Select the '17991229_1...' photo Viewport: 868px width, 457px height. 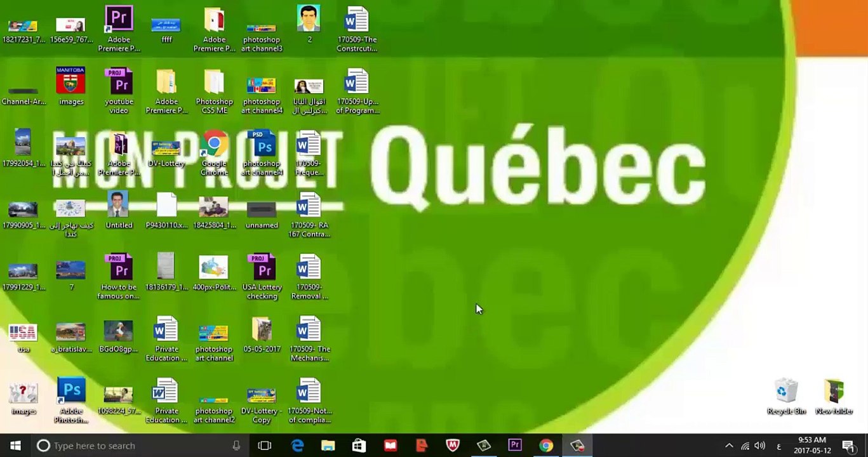(x=23, y=277)
